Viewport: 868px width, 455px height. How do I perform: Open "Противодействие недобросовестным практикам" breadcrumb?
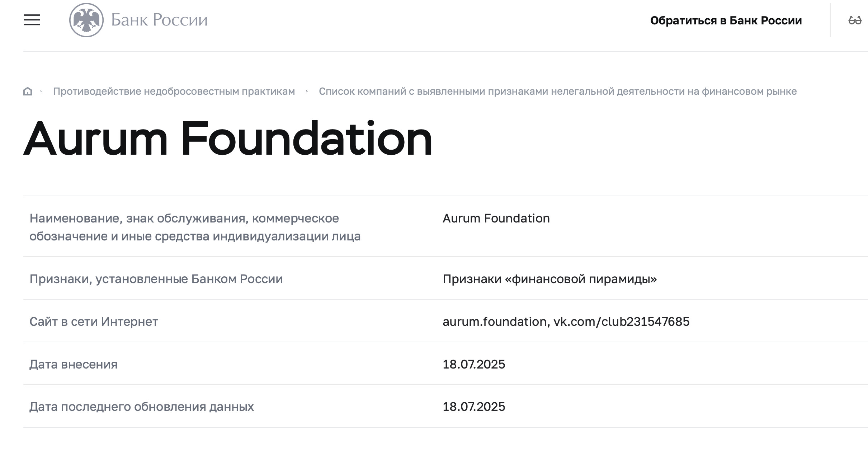[x=174, y=92]
